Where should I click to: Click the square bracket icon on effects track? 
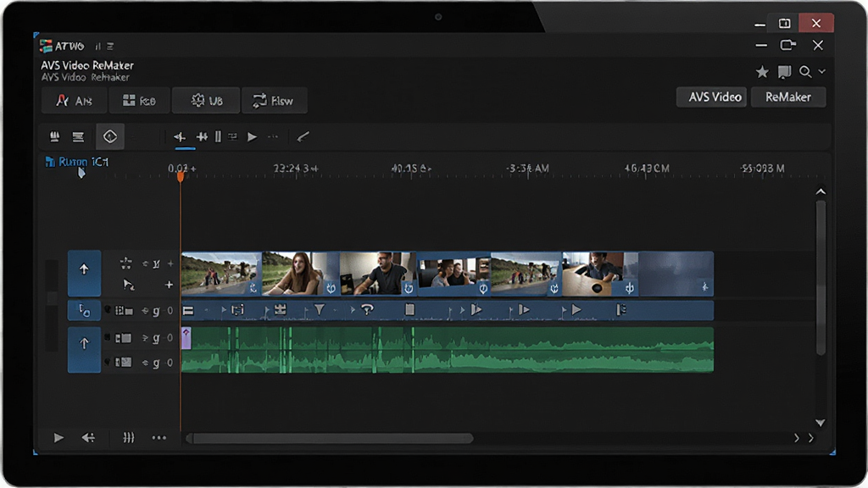tap(237, 310)
